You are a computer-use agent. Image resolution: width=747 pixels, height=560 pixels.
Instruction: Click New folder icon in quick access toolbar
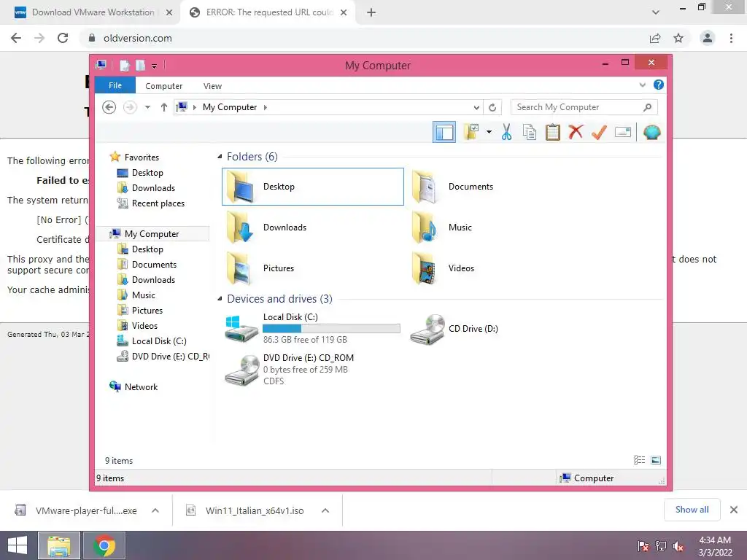pyautogui.click(x=140, y=65)
